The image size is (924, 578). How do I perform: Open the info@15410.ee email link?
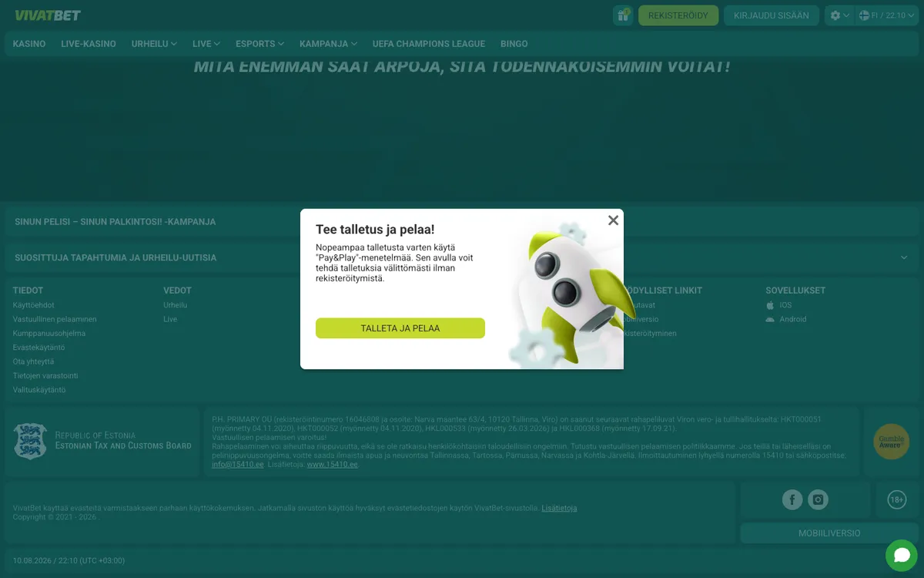pos(238,465)
